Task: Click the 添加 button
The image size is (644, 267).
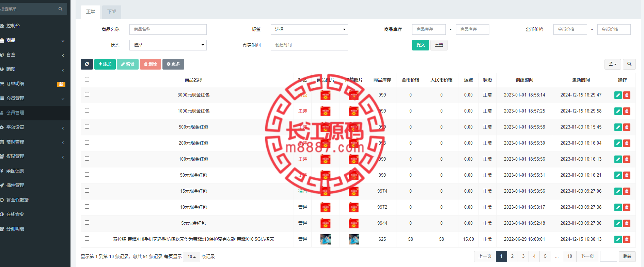Action: tap(105, 64)
